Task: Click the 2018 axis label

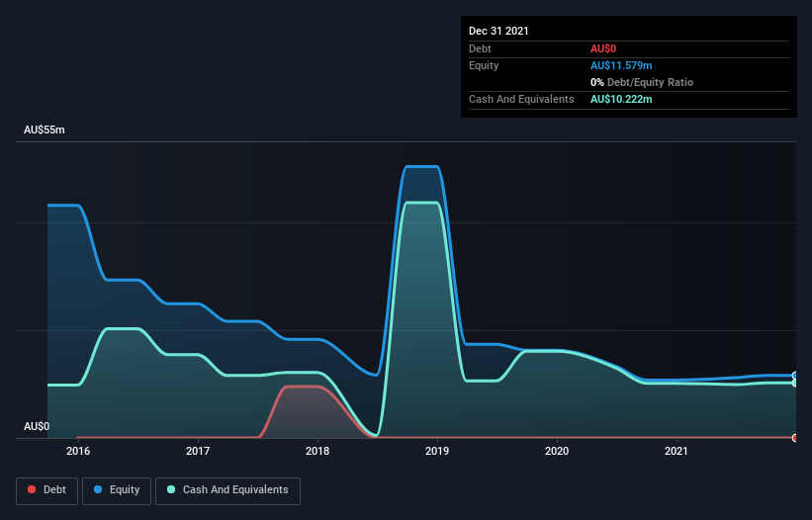Action: 317,451
